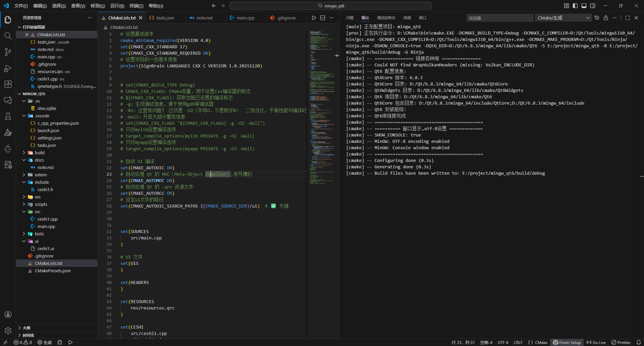Open the Explorer view in activity bar
This screenshot has height=346, width=644.
(8, 20)
